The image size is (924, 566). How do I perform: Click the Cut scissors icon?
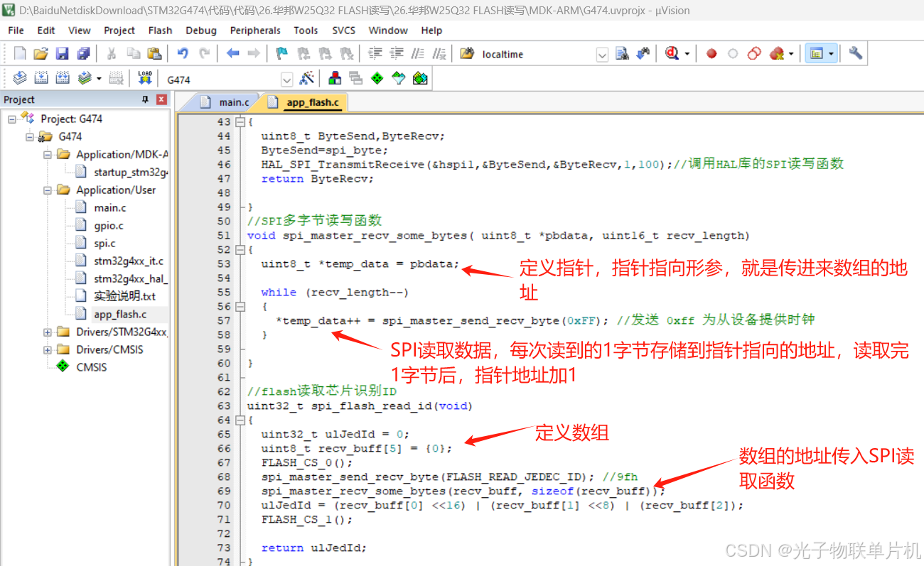click(x=112, y=54)
